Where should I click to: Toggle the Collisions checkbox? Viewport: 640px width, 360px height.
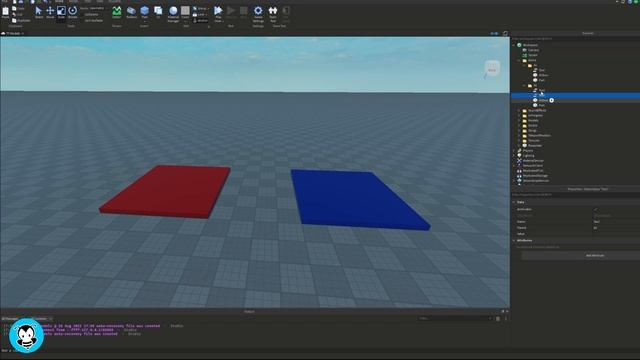91,14
